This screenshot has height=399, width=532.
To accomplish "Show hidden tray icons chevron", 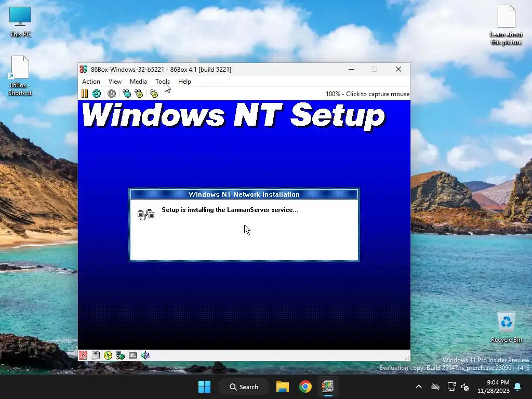I will 419,387.
